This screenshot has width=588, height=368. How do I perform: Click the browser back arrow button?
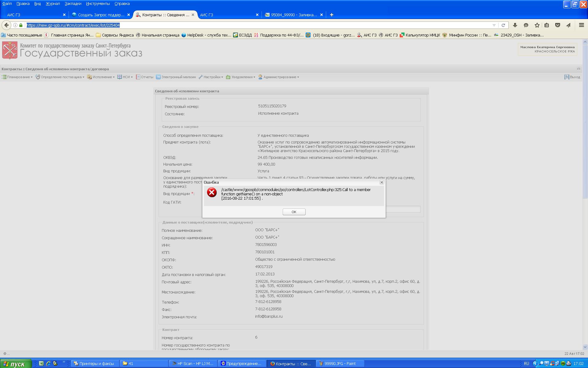coord(6,25)
